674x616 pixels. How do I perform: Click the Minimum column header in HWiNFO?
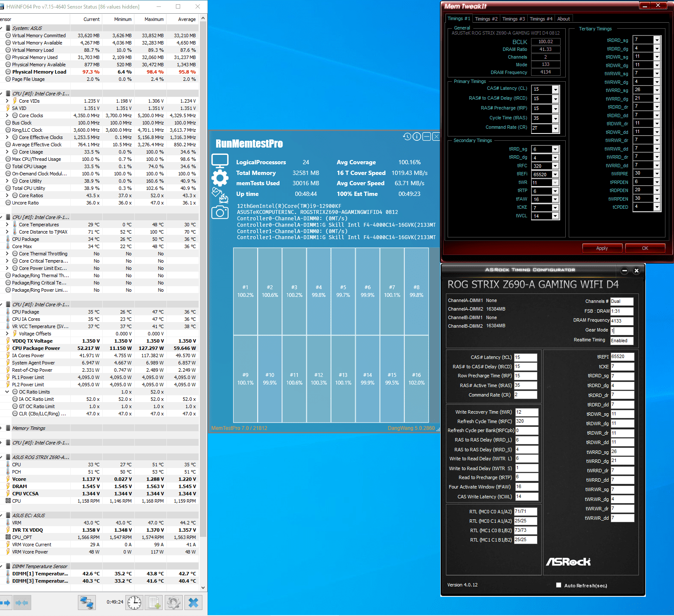[119, 19]
